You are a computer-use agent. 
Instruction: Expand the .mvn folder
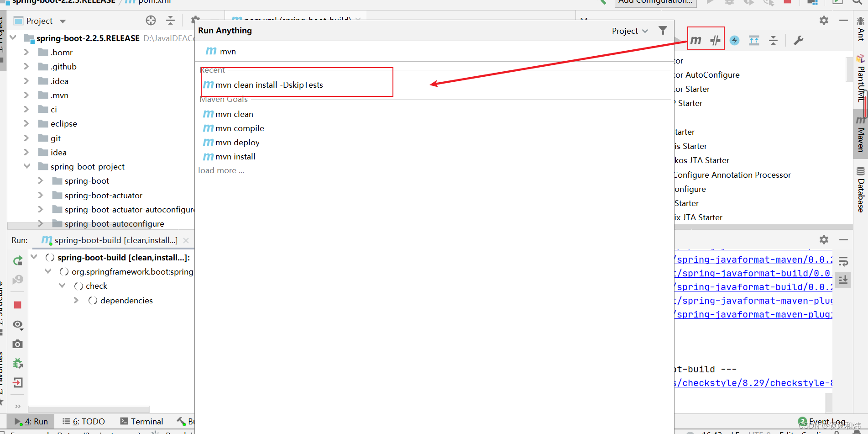[x=26, y=95]
